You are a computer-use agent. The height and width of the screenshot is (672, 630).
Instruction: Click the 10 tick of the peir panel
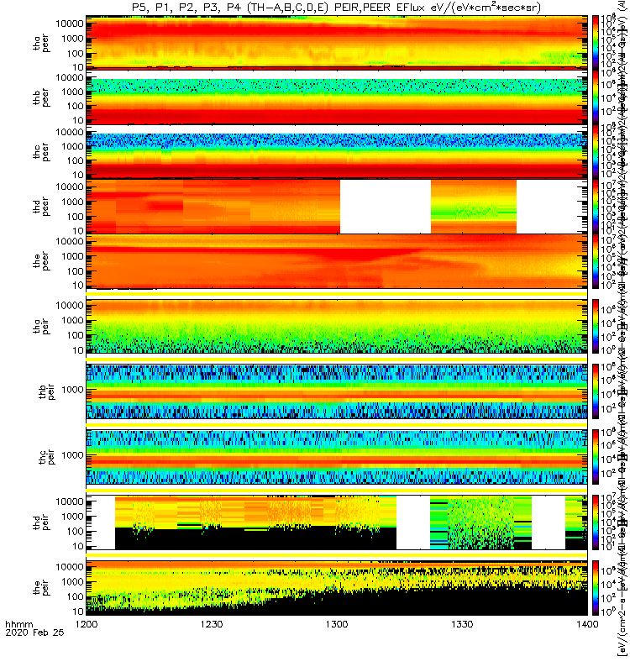click(77, 612)
